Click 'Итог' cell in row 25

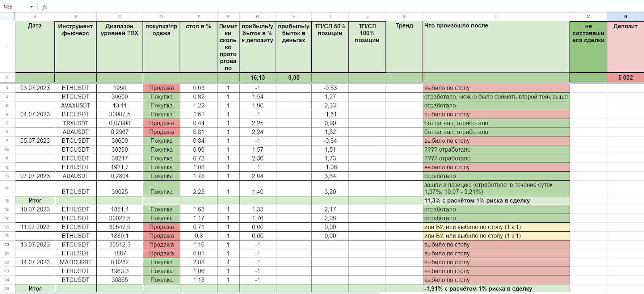(x=35, y=288)
